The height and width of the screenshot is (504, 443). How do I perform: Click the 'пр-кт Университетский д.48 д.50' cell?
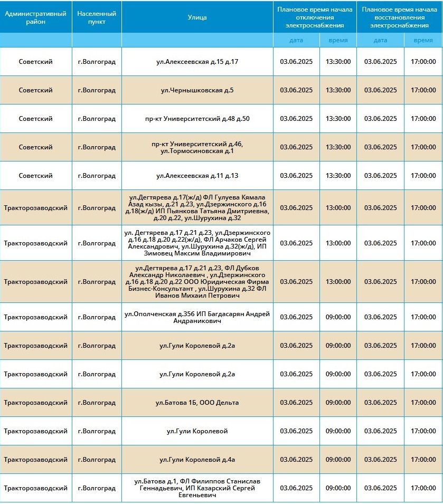tap(197, 119)
